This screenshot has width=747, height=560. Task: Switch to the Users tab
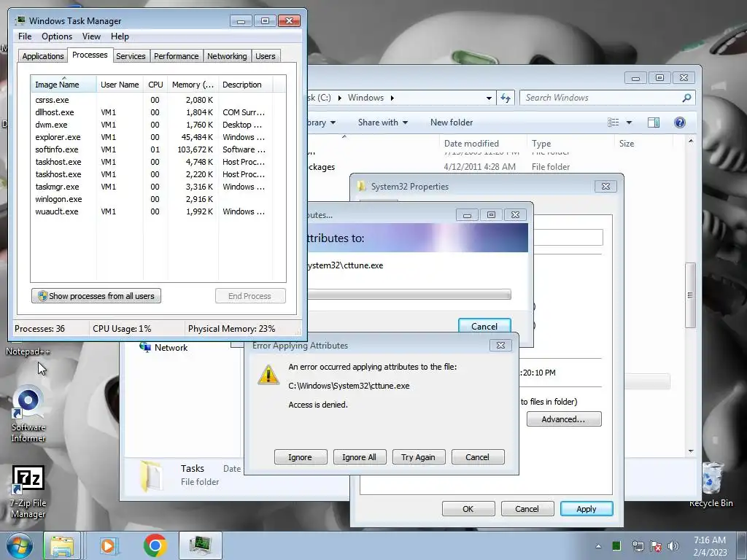point(266,56)
